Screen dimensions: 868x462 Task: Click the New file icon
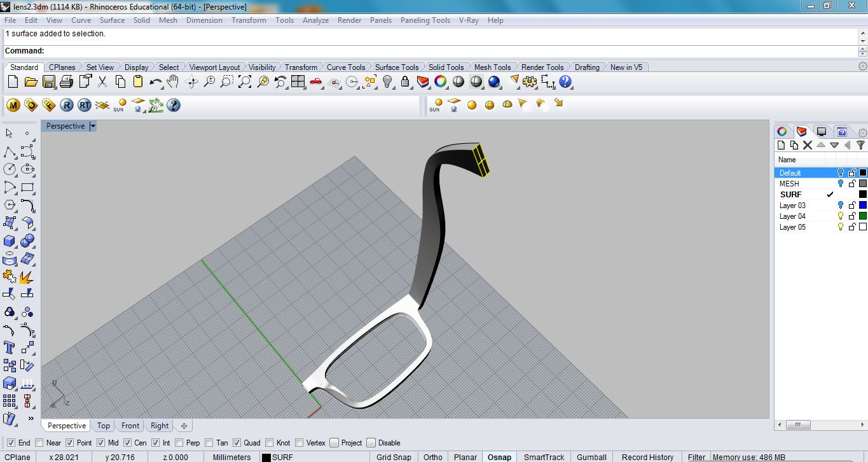[13, 81]
